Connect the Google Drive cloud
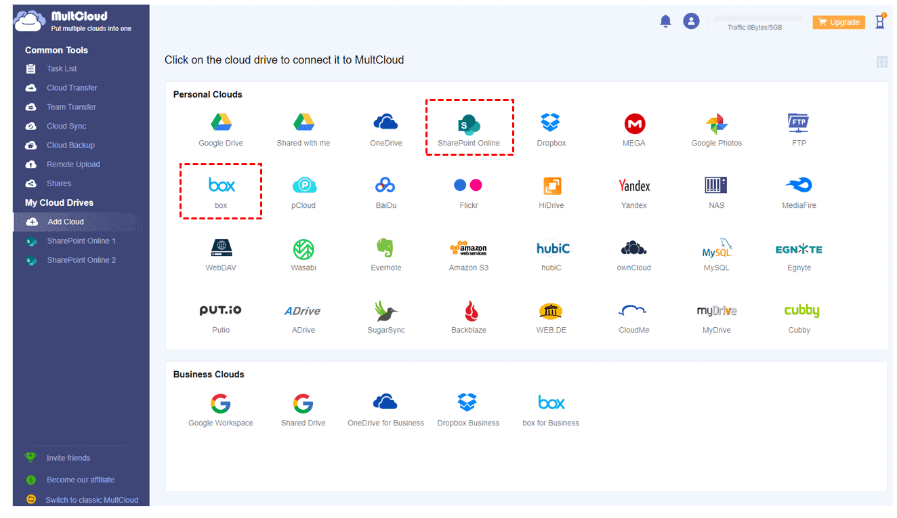 click(x=221, y=122)
